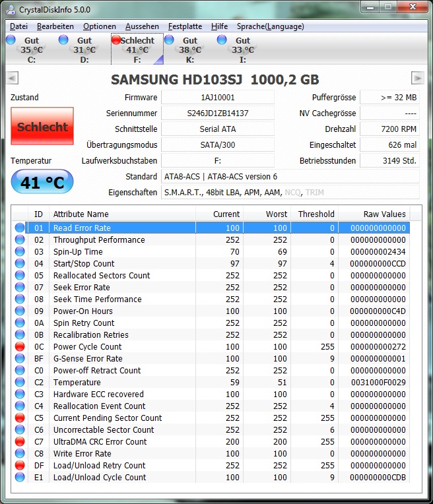The width and height of the screenshot is (433, 504).
Task: Click the Worst column header
Action: click(x=267, y=214)
